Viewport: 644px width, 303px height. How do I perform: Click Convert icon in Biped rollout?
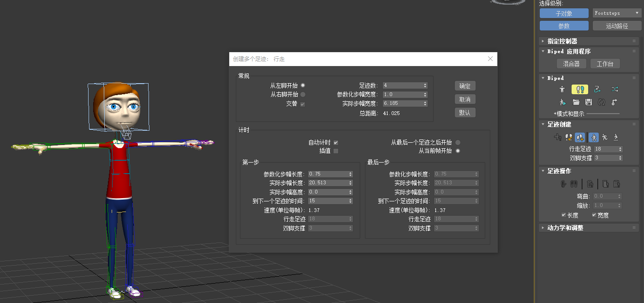pos(602,102)
